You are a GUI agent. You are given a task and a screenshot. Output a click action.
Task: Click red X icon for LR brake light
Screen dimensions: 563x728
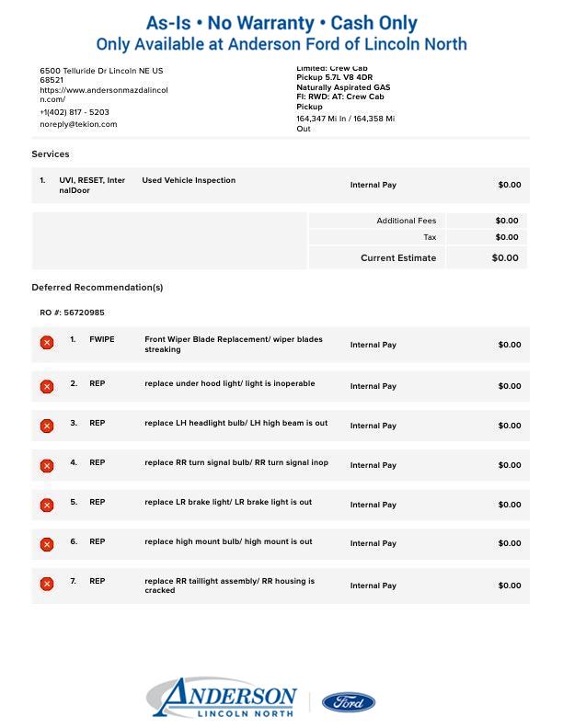click(47, 506)
